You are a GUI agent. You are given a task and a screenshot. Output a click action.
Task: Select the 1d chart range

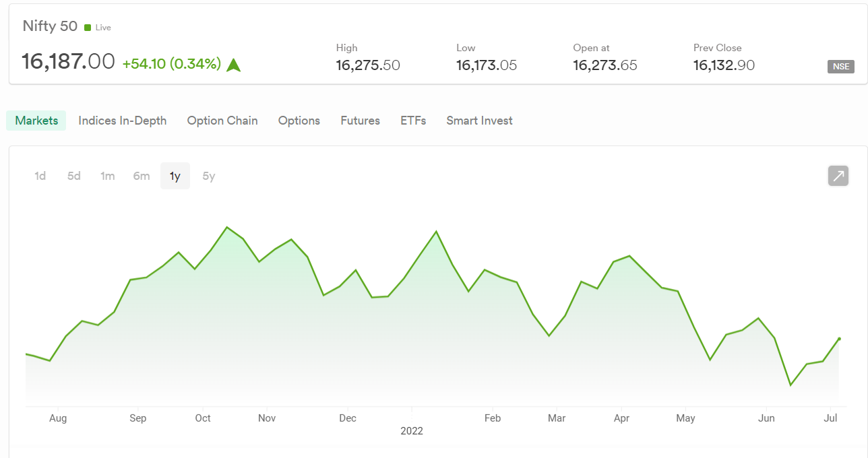[x=40, y=176]
